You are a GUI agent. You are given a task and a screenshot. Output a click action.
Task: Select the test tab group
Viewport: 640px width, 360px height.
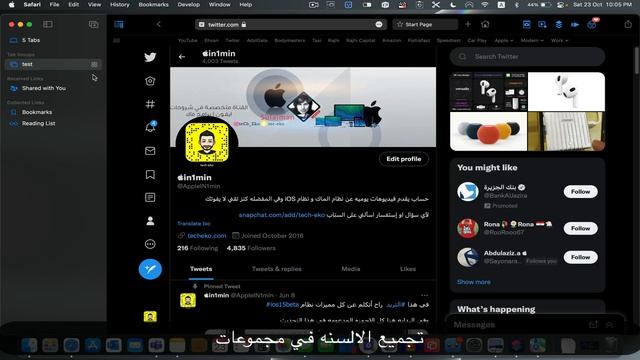[x=53, y=64]
